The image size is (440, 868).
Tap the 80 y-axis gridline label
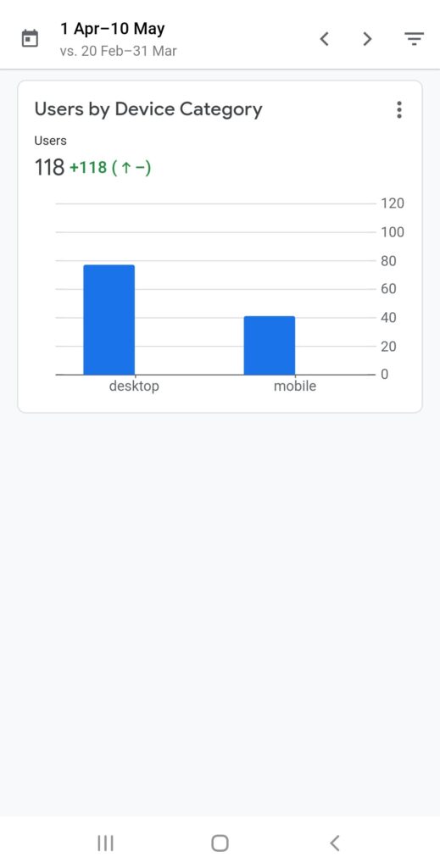[x=388, y=261]
